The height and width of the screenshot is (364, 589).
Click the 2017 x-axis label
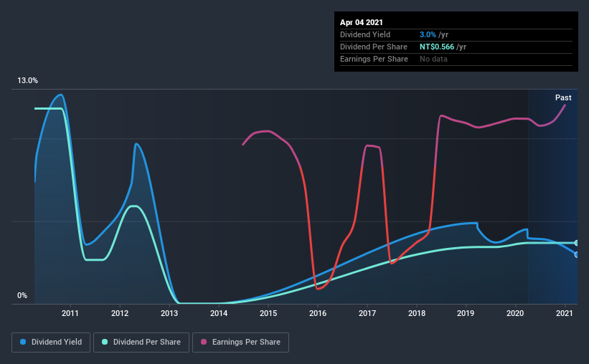(x=367, y=313)
